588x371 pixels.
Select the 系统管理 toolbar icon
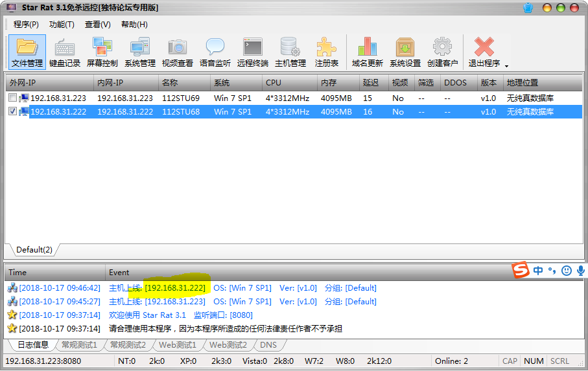[x=140, y=52]
